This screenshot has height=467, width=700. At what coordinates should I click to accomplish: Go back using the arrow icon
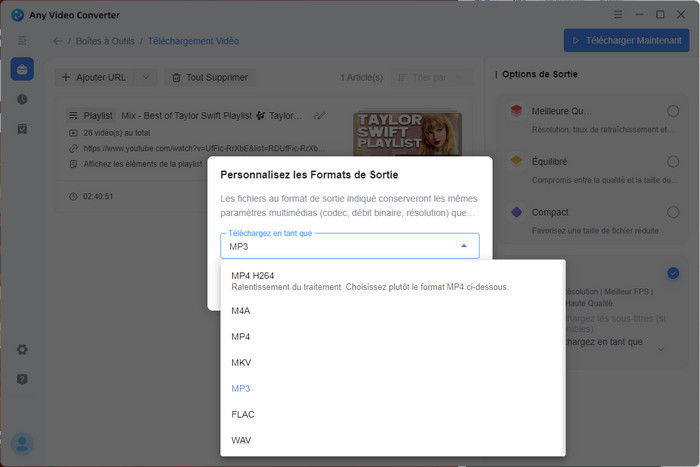(58, 41)
